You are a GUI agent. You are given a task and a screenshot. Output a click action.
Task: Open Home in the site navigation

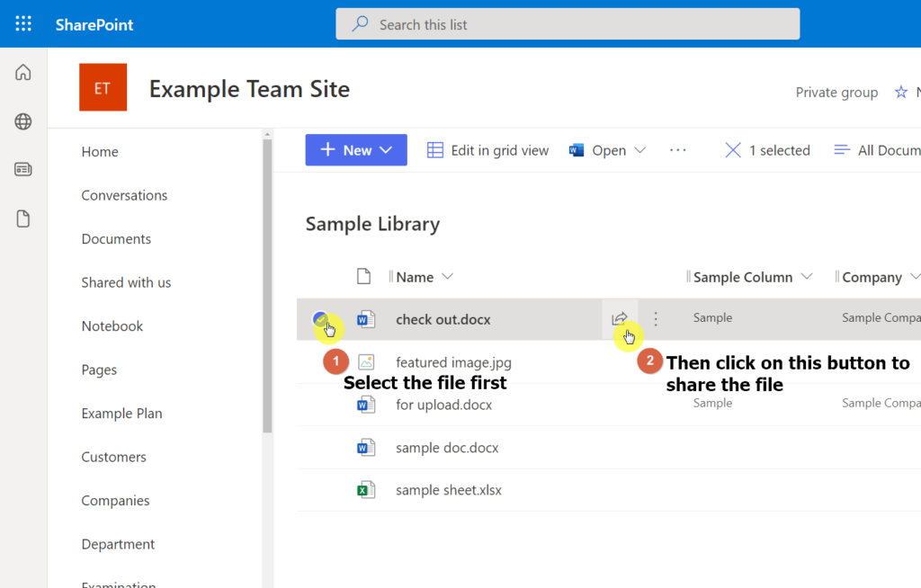coord(100,152)
